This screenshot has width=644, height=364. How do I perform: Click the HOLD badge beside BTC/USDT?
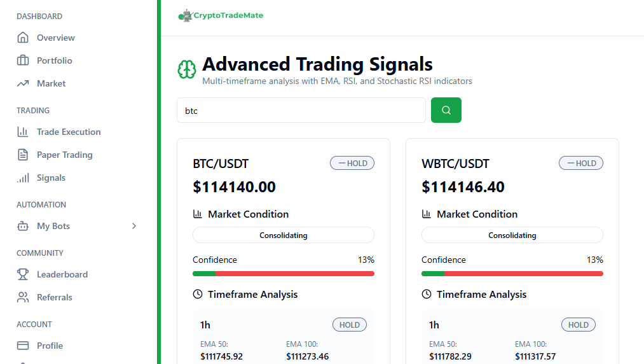(x=352, y=164)
